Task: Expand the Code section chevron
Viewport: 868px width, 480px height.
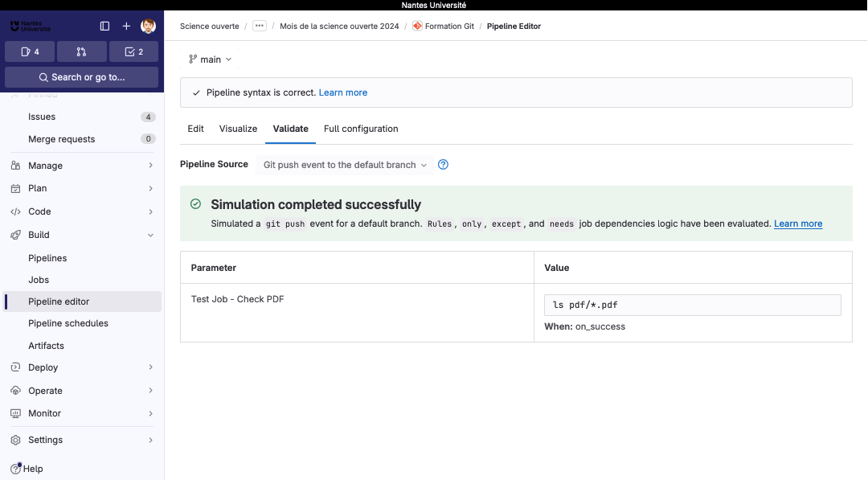Action: [150, 211]
